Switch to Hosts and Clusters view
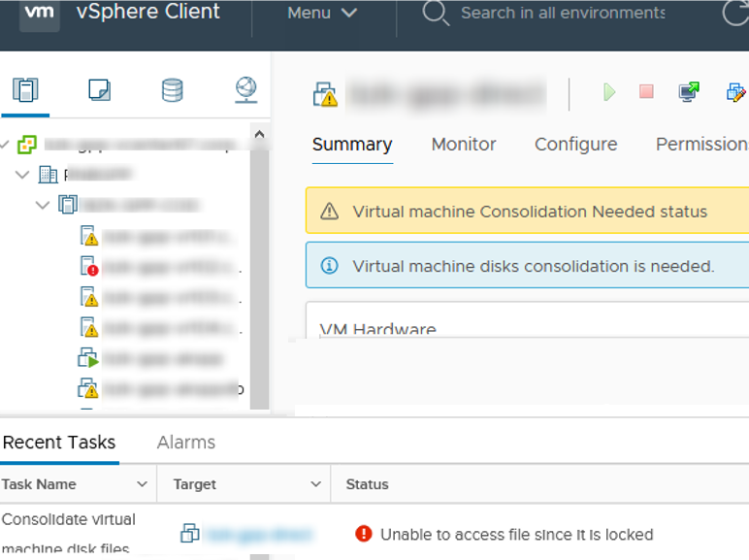Viewport: 749px width, 560px height. 25,90
